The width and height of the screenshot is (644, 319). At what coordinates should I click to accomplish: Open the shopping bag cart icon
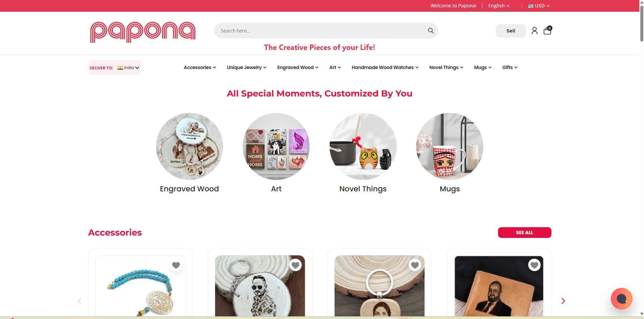coord(547,30)
